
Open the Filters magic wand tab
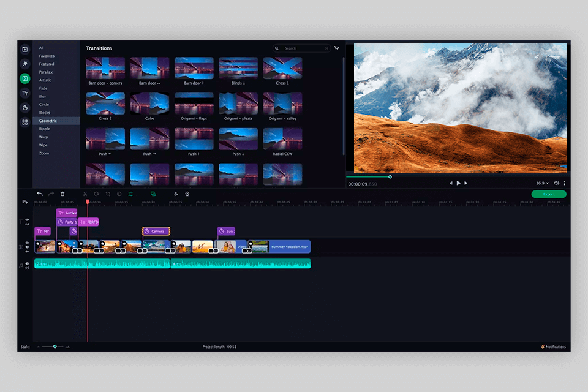[x=24, y=64]
